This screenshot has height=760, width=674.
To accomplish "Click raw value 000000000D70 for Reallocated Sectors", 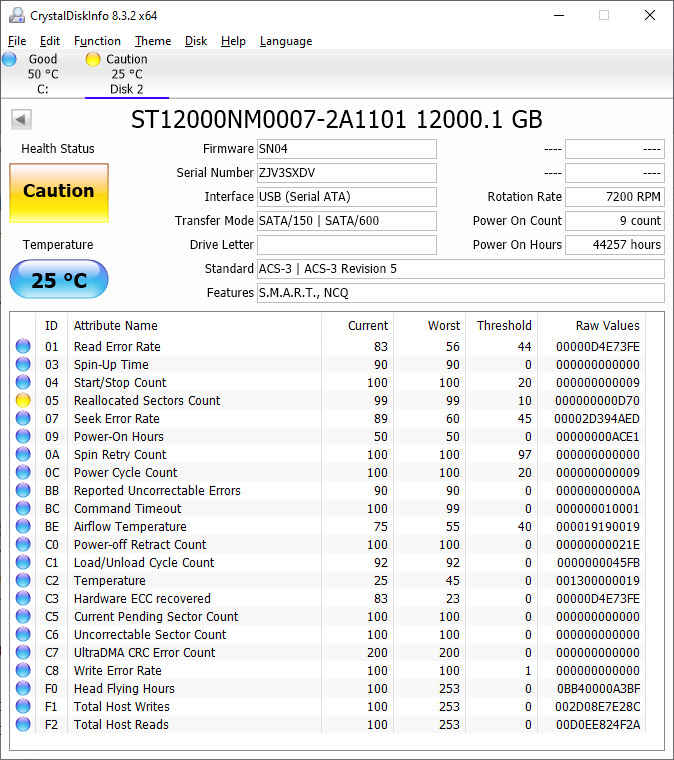I will pos(597,400).
